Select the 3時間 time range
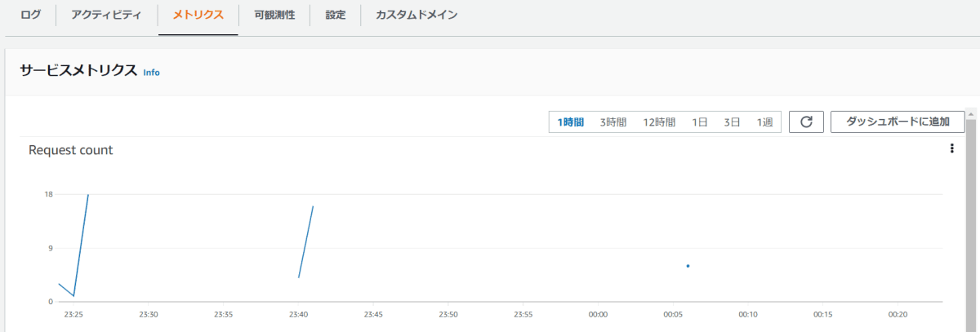 pyautogui.click(x=613, y=122)
